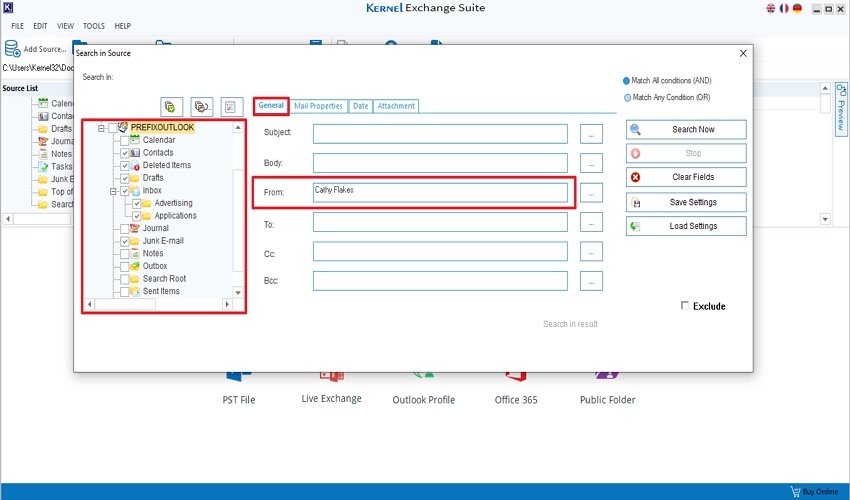Uncheck the Advertising subfolder checkbox
Viewport: 850px width, 500px height.
[x=137, y=203]
